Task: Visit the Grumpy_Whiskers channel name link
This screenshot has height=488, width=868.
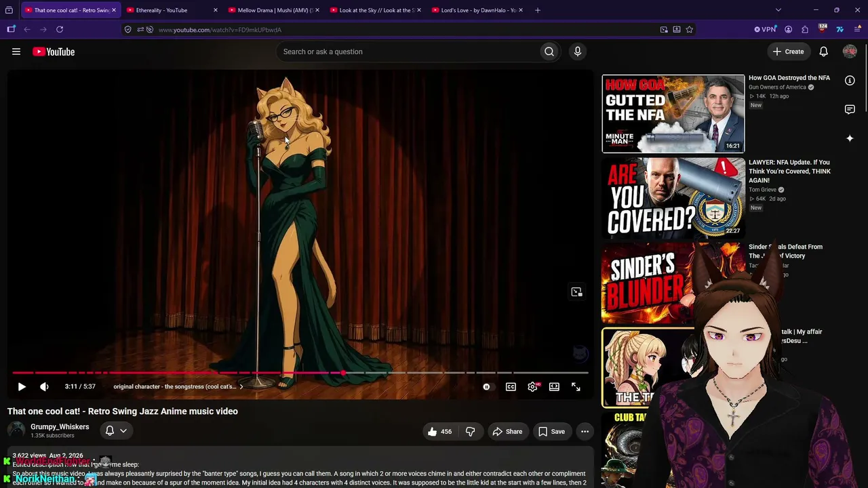Action: tap(60, 427)
